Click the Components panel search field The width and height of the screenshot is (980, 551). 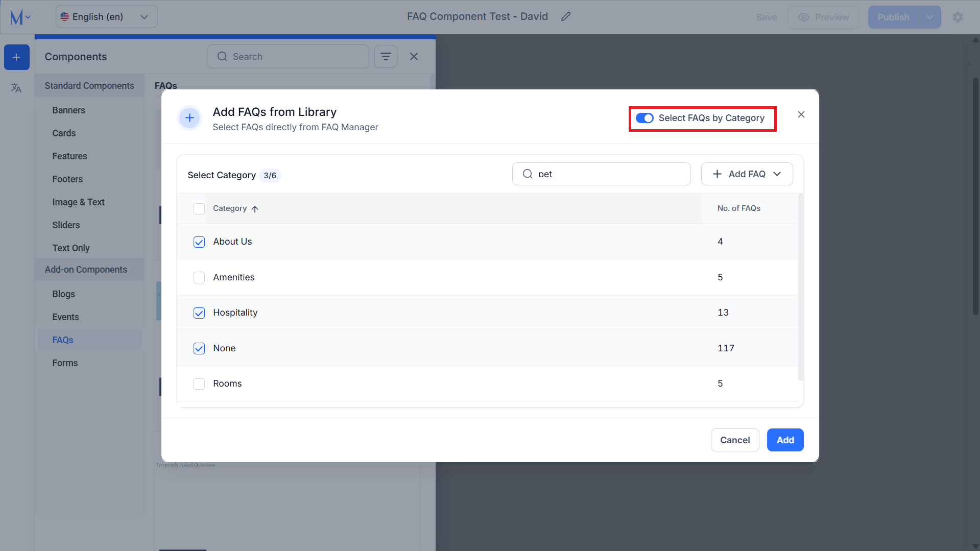[x=288, y=57]
